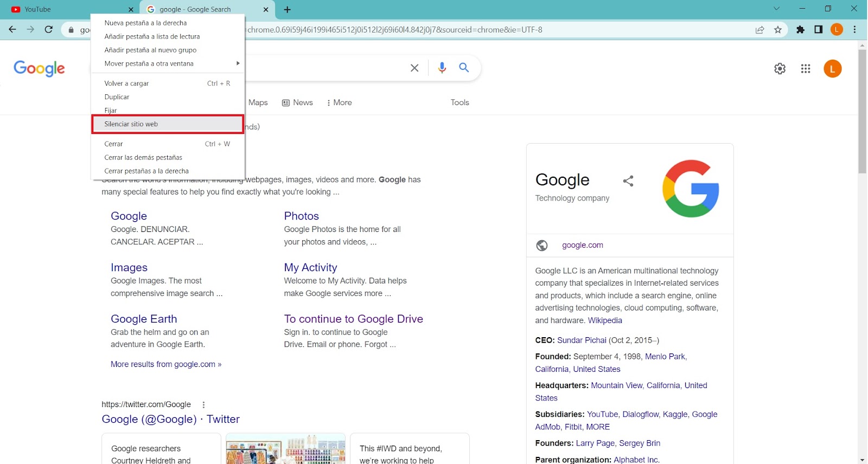Screen dimensions: 868x464
Task: Expand the More search filters menu
Action: pyautogui.click(x=339, y=102)
